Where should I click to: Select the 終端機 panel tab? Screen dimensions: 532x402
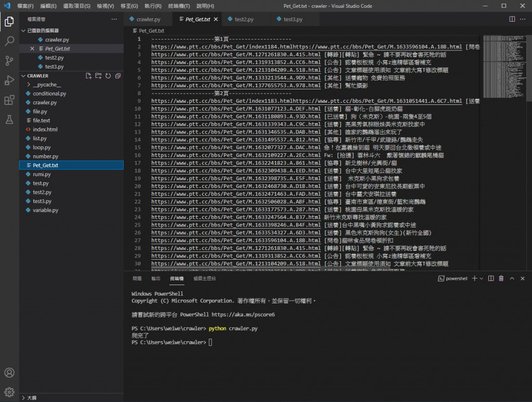177,278
